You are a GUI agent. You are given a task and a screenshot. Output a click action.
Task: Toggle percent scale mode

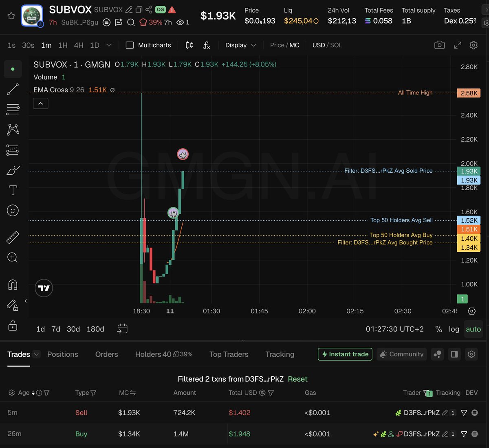pos(439,329)
